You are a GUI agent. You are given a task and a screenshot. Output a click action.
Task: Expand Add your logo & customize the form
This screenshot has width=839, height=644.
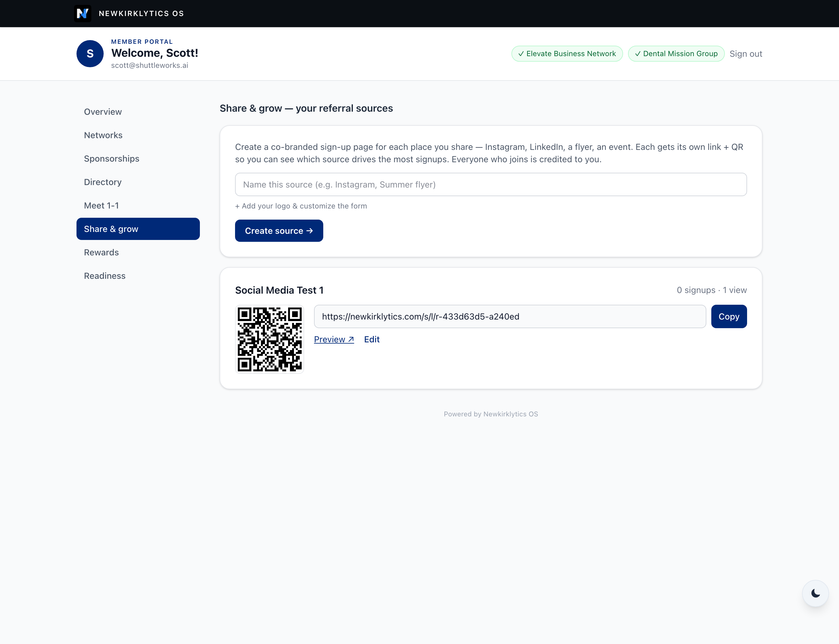point(301,206)
